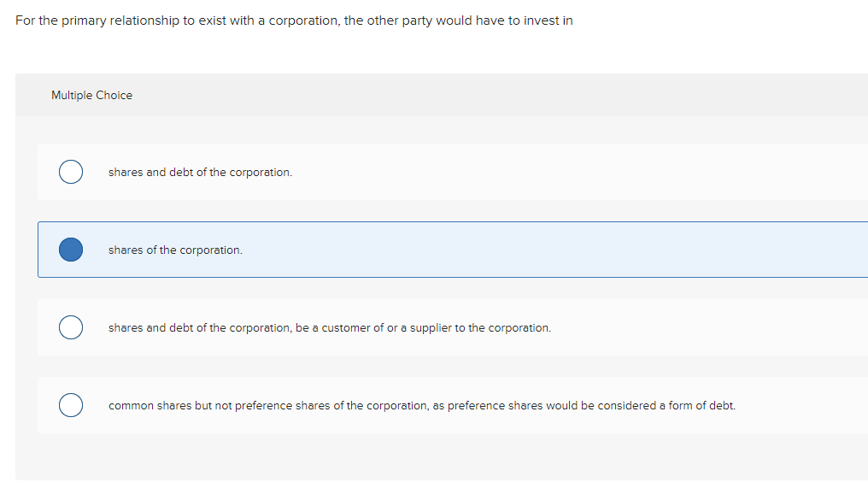
Task: Click the question text about the primary relationship
Action: [x=294, y=21]
